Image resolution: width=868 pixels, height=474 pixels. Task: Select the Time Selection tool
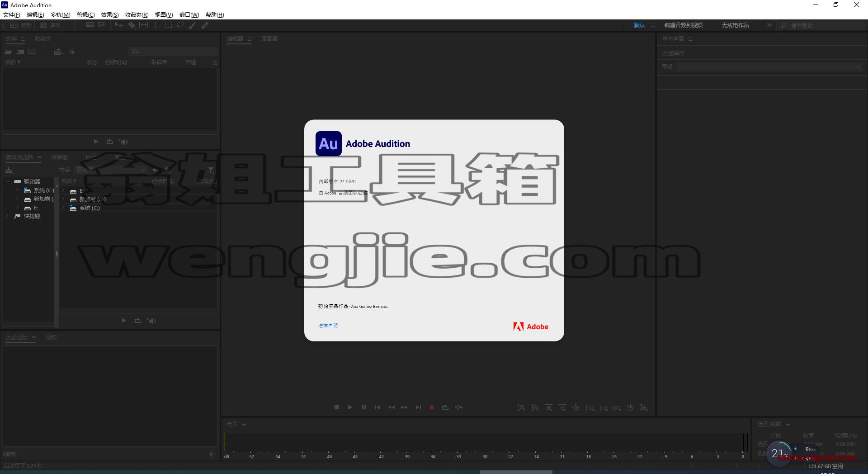click(x=156, y=25)
